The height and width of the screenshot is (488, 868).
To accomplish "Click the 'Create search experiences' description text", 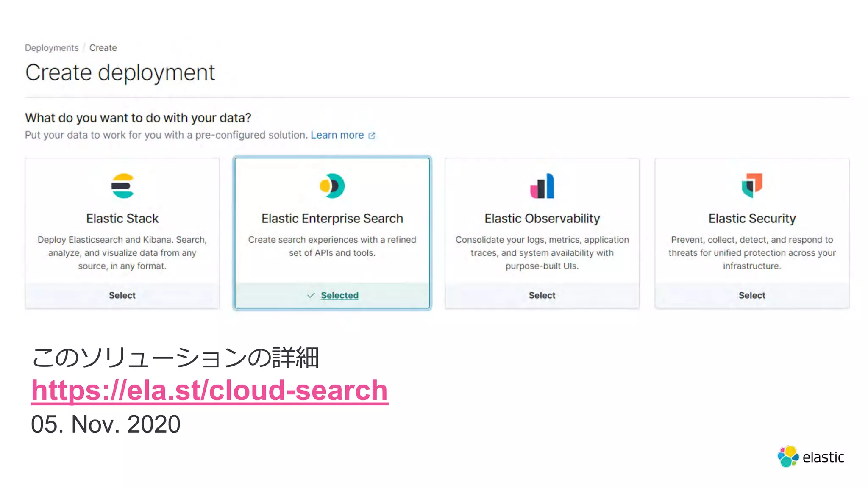I will (332, 246).
